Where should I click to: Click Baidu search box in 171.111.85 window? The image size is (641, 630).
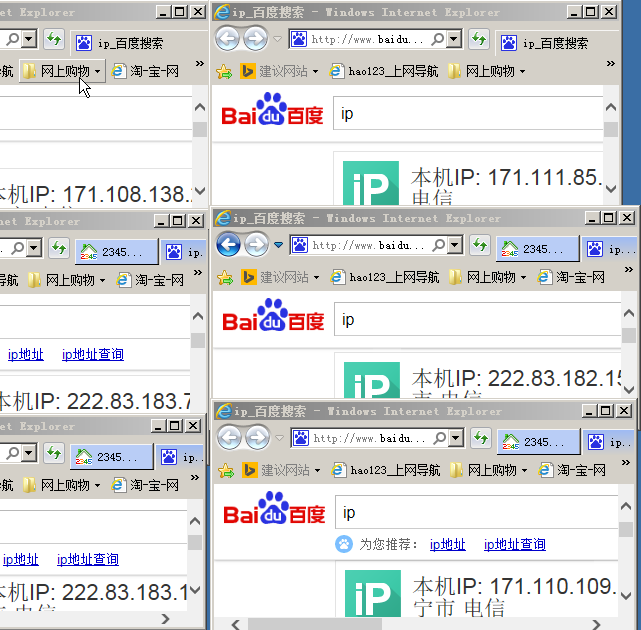click(x=468, y=113)
